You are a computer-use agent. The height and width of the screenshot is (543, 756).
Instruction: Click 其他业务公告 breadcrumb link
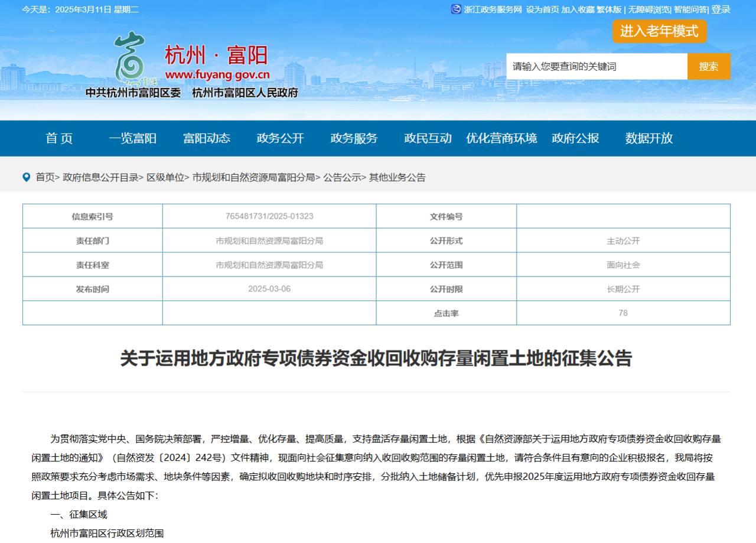tap(397, 177)
